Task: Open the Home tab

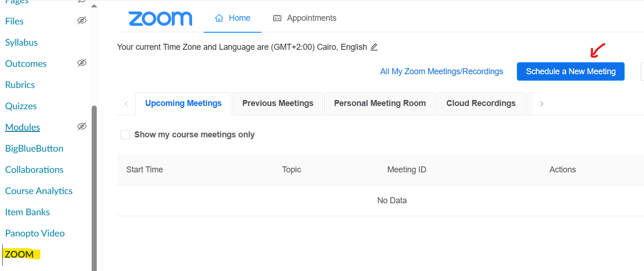Action: click(x=233, y=18)
